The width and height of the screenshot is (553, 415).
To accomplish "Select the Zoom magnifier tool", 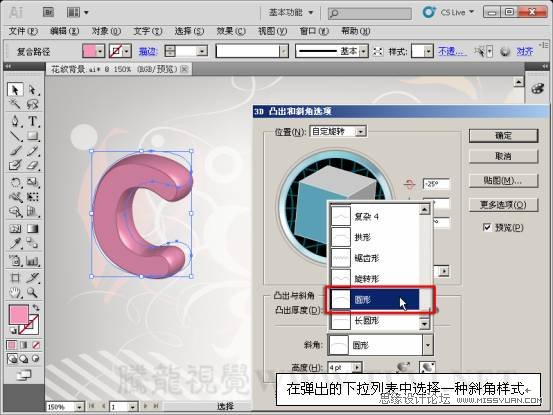I will point(32,292).
